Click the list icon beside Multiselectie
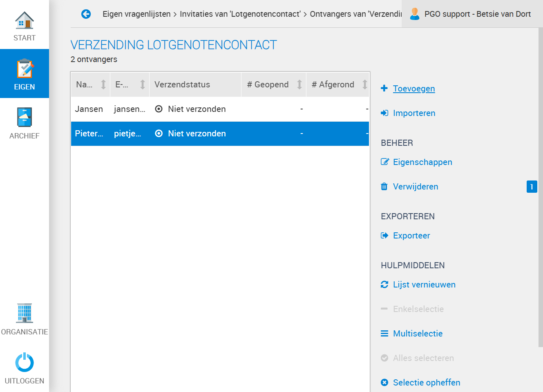This screenshot has height=392, width=543. [x=384, y=334]
